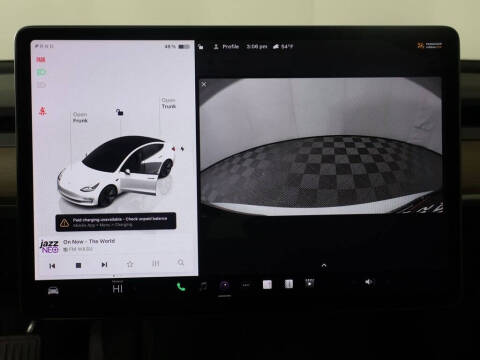The width and height of the screenshot is (480, 360).
Task: Tap the weather temperature indicator
Action: (x=283, y=46)
